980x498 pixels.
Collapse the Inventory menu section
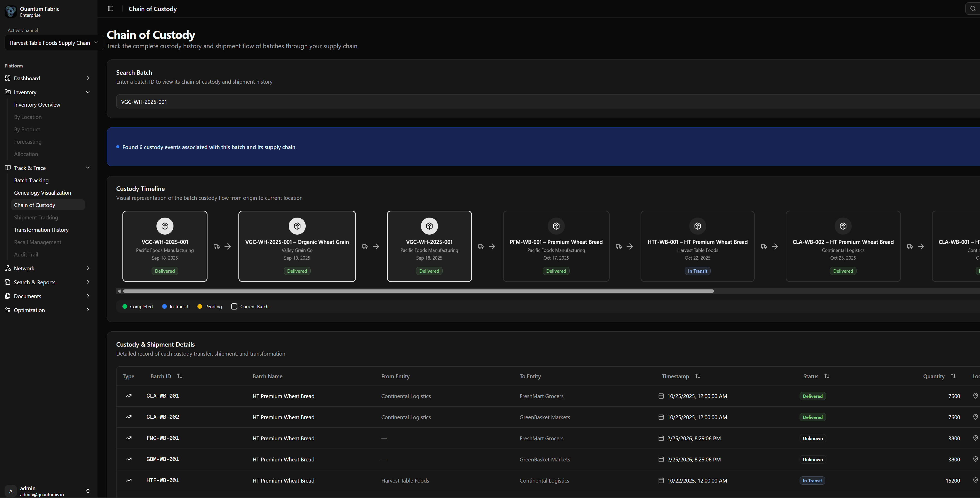pos(88,92)
